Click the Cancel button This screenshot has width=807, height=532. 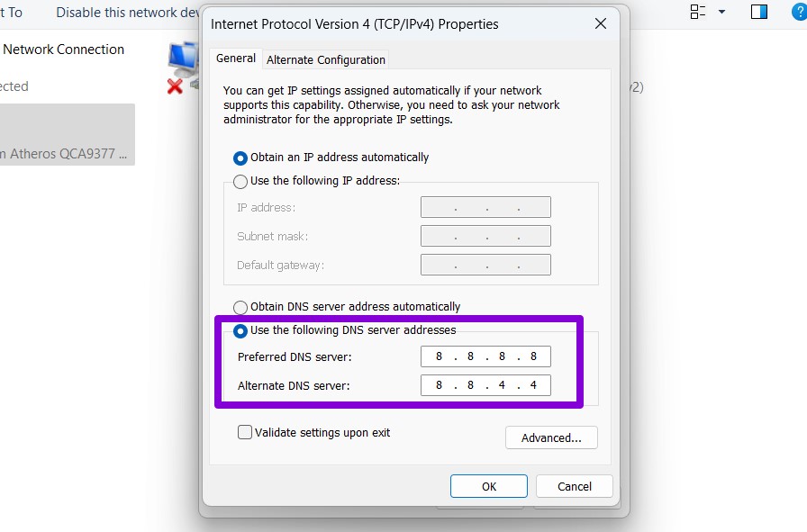(574, 485)
